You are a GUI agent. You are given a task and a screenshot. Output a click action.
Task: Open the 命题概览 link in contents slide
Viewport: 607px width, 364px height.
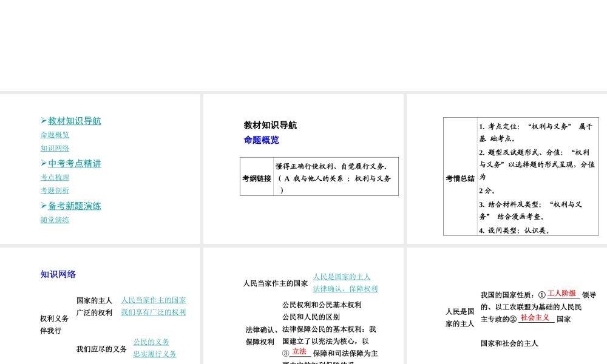(55, 135)
